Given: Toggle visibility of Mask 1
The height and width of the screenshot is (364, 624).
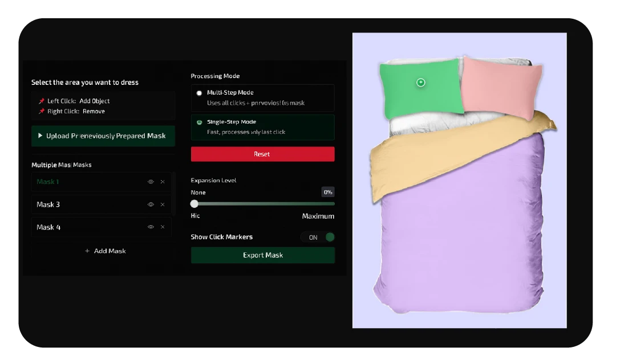Looking at the screenshot, I should pos(151,182).
